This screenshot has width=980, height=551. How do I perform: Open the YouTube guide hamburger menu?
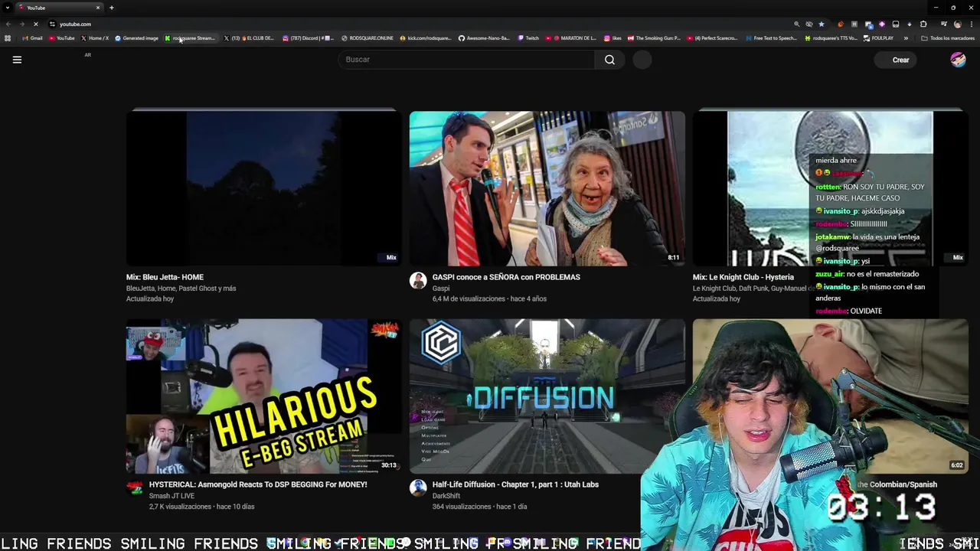[x=17, y=60]
